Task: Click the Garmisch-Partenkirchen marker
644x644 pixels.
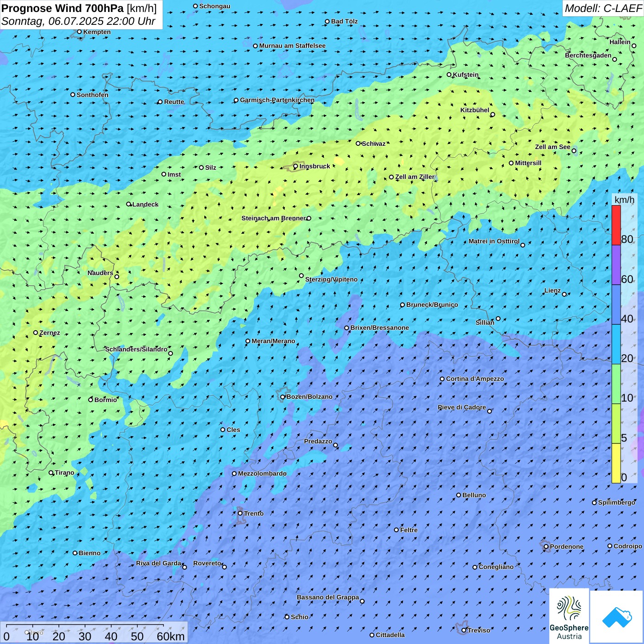Action: pos(236,100)
